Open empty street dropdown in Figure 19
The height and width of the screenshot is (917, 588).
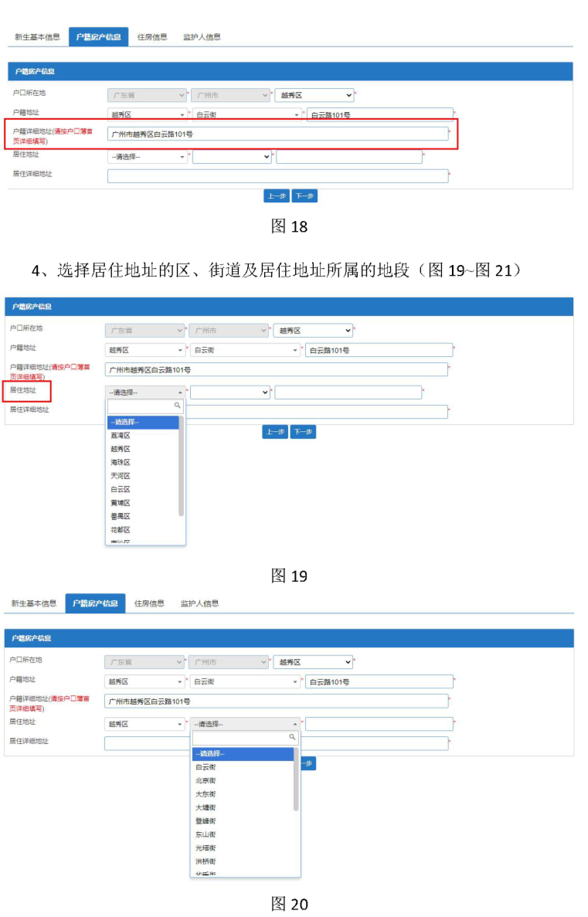[230, 392]
